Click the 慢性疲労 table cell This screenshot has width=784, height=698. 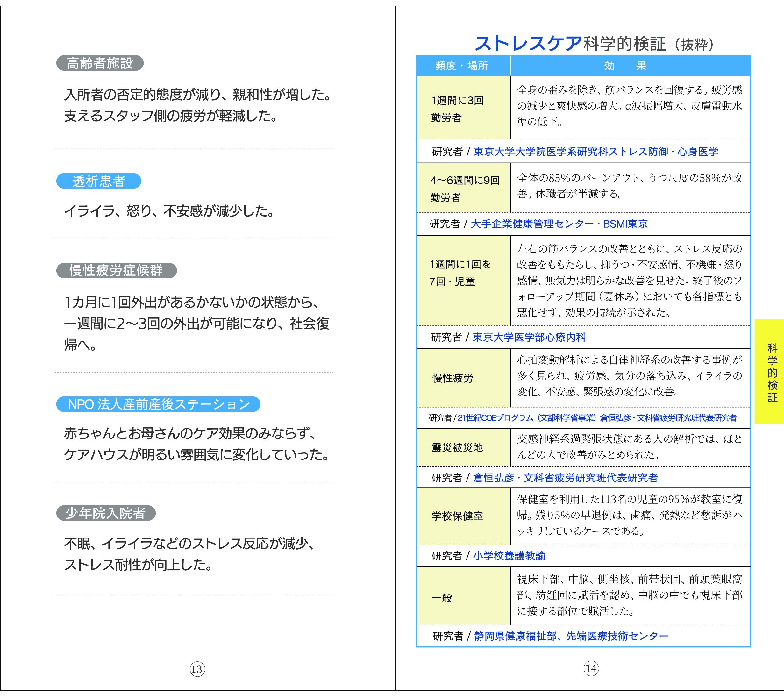click(x=464, y=378)
